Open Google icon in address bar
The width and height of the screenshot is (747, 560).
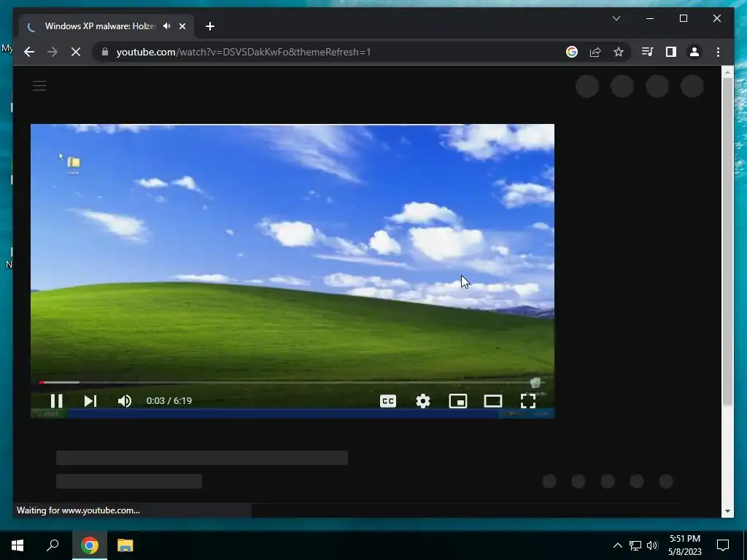point(572,52)
